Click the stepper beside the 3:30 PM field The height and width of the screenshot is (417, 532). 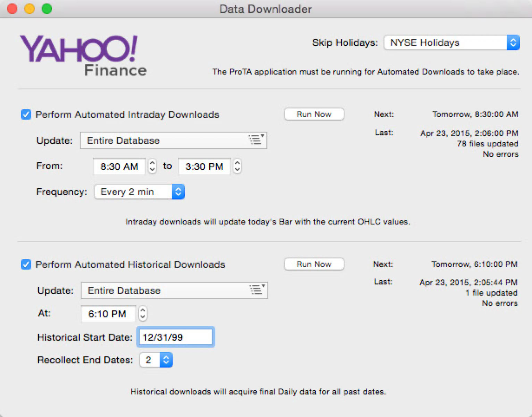click(x=237, y=166)
